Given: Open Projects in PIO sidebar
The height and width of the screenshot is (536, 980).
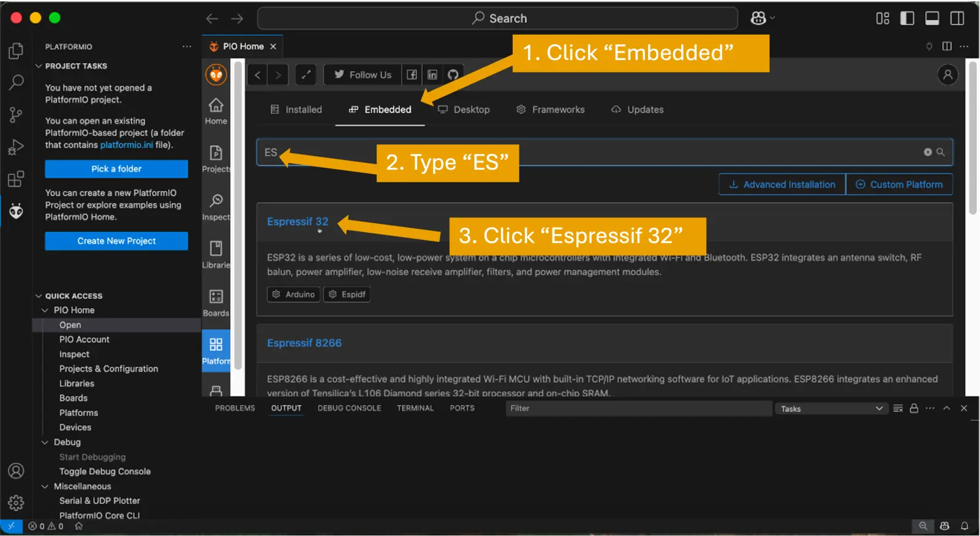Looking at the screenshot, I should pyautogui.click(x=216, y=159).
